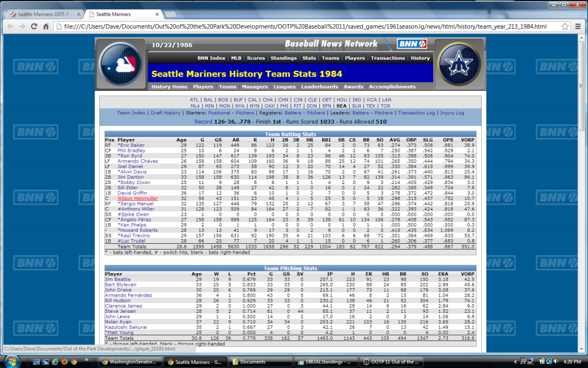Select the ATL team link
This screenshot has width=588, height=368.
coord(194,100)
